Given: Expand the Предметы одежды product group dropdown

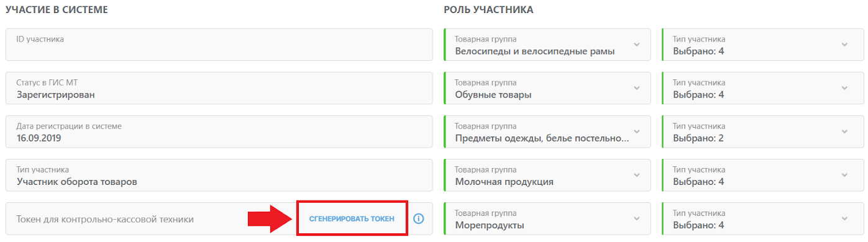Looking at the screenshot, I should (547, 132).
